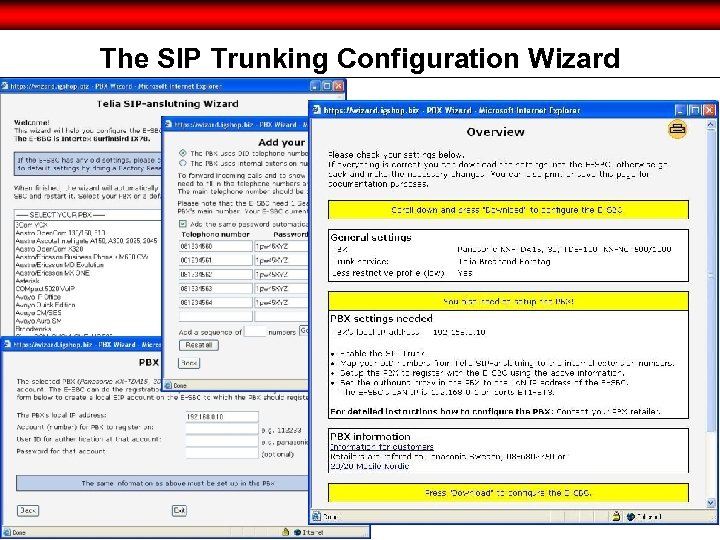
Task: Toggle 'Add the same password automatically' checkbox
Action: (183, 224)
